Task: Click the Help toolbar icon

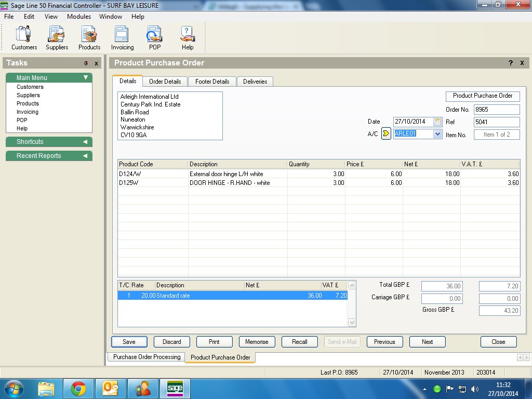Action: (x=188, y=38)
